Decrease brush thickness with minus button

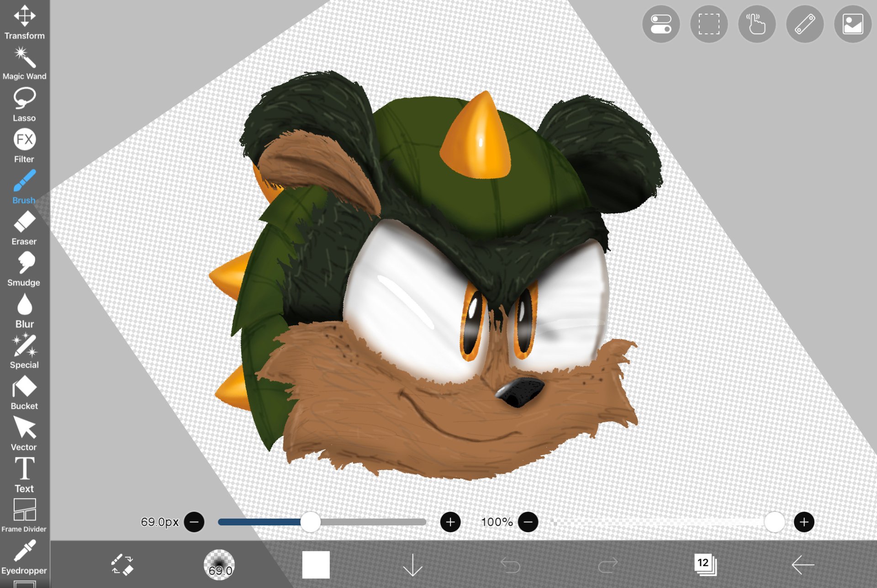pyautogui.click(x=194, y=522)
